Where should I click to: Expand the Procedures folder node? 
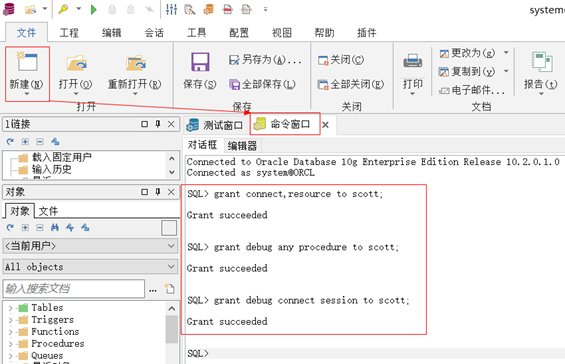coord(10,344)
